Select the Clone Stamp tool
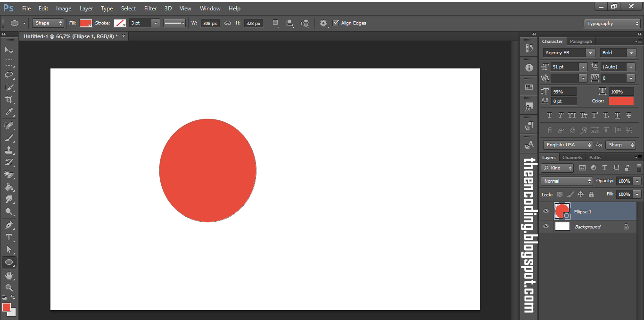Image resolution: width=644 pixels, height=320 pixels. (x=9, y=151)
